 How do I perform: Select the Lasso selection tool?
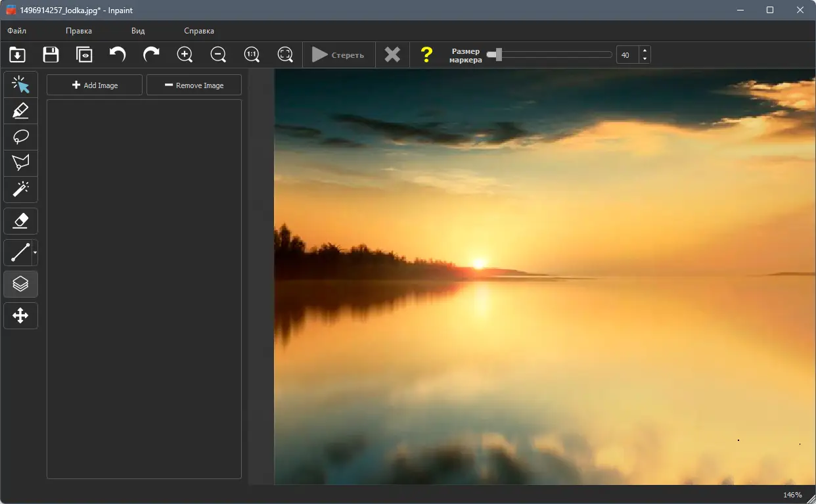pyautogui.click(x=20, y=137)
